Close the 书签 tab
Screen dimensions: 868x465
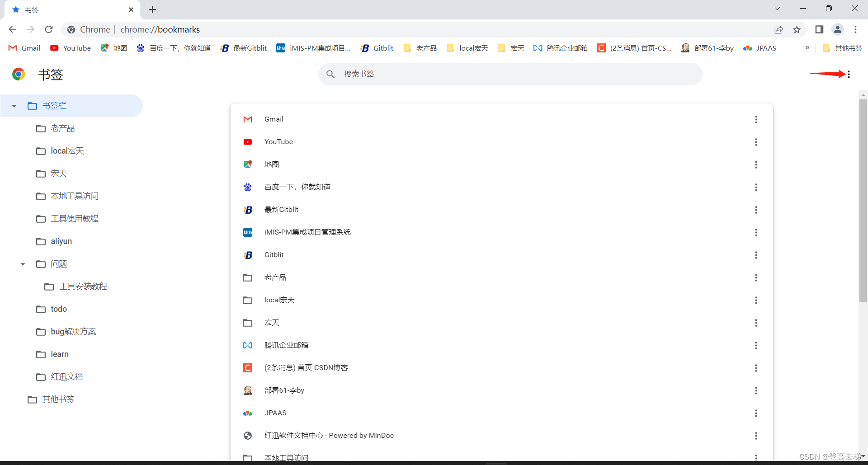pyautogui.click(x=131, y=9)
